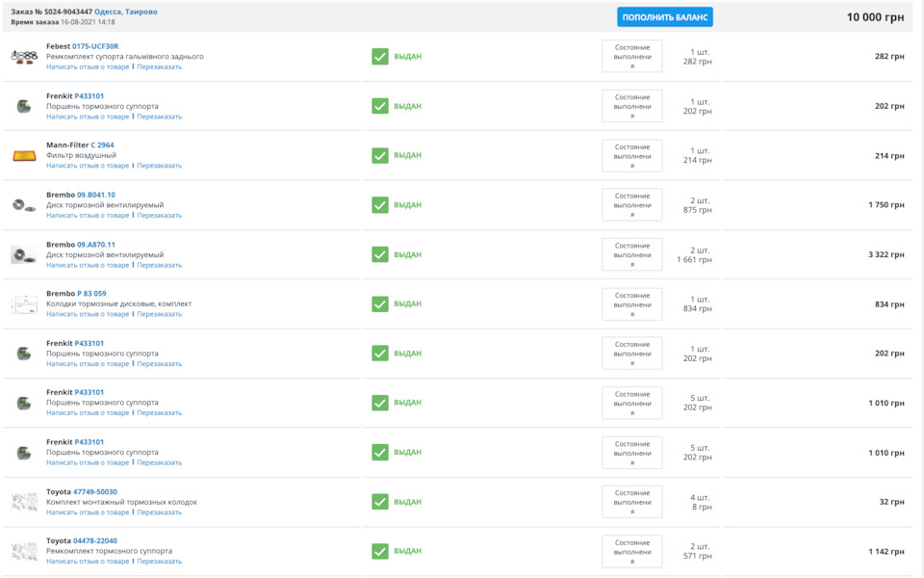Write a review for Febest 0175-UCF30R

coord(88,67)
